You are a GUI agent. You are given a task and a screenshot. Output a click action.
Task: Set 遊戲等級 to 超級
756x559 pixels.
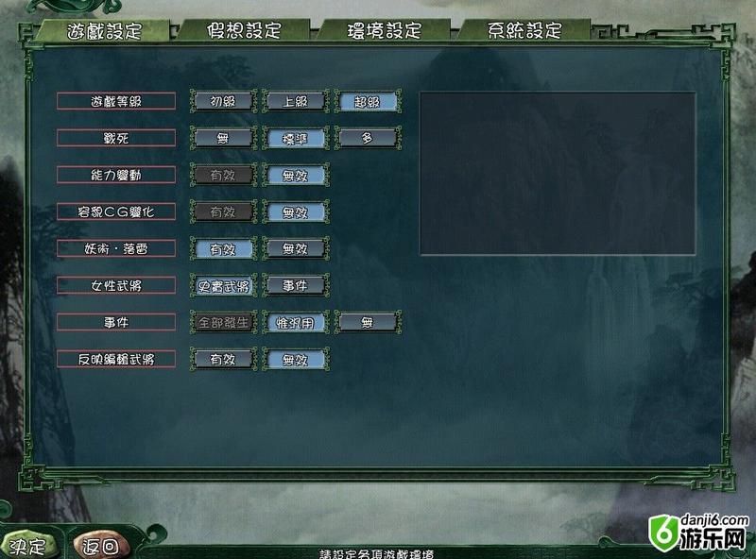(x=368, y=101)
